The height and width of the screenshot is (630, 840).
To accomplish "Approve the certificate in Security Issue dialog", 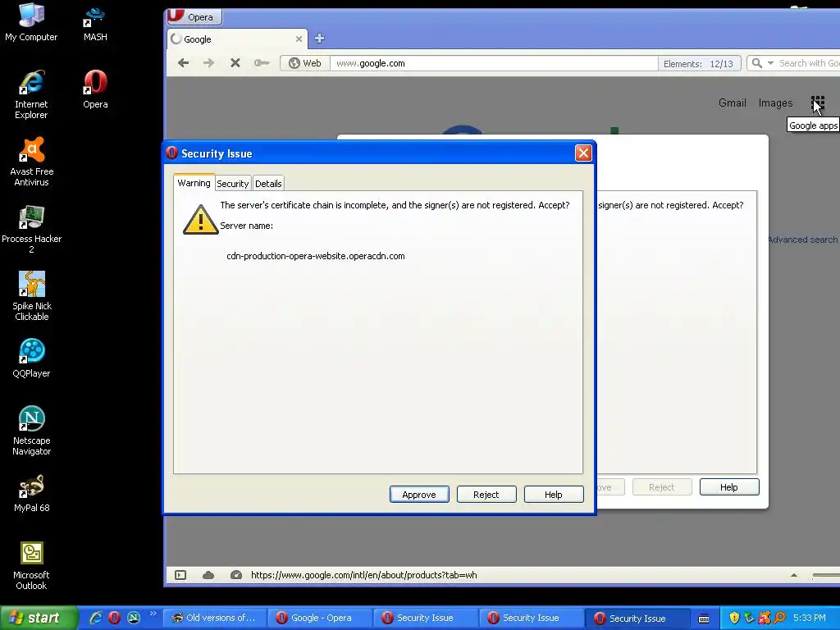I will pos(419,495).
